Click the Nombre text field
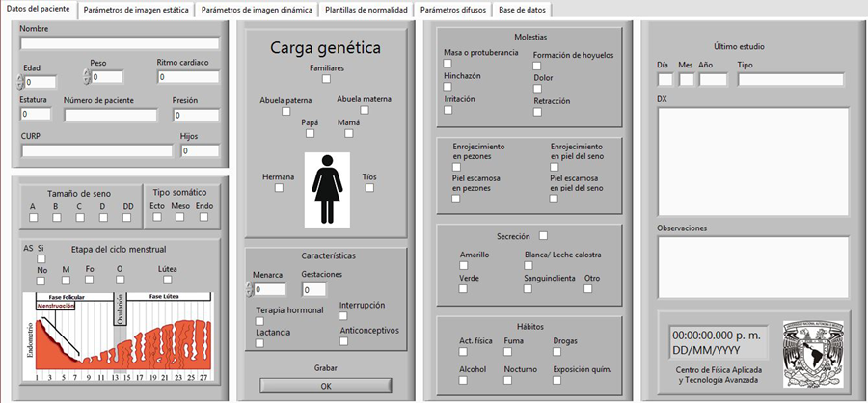Screen dimensions: 868x403 (x=120, y=43)
